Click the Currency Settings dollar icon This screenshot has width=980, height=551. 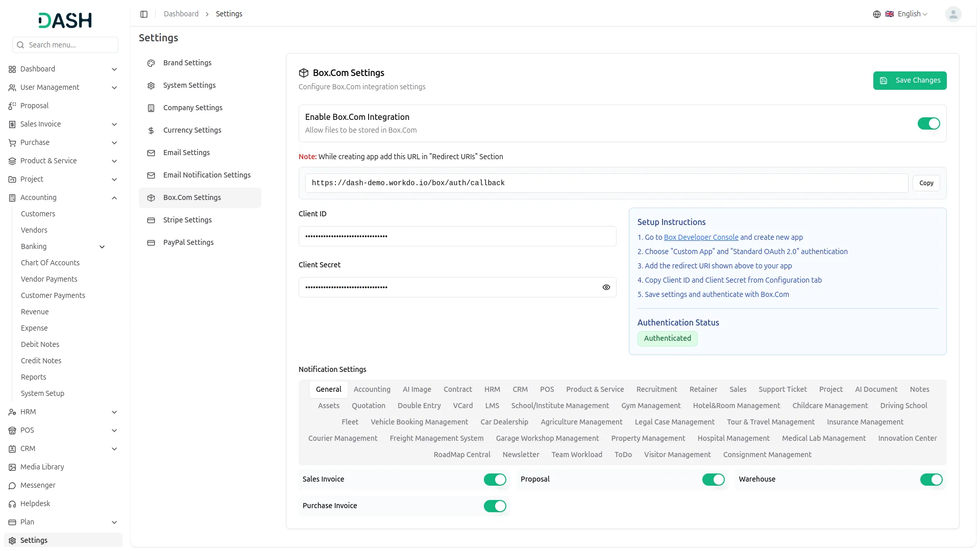(x=151, y=131)
